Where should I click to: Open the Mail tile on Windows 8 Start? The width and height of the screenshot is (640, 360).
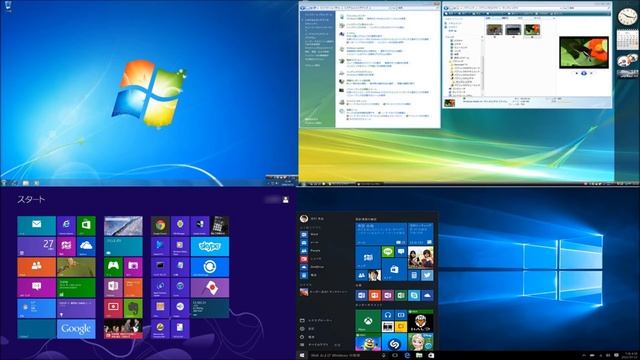(x=36, y=226)
